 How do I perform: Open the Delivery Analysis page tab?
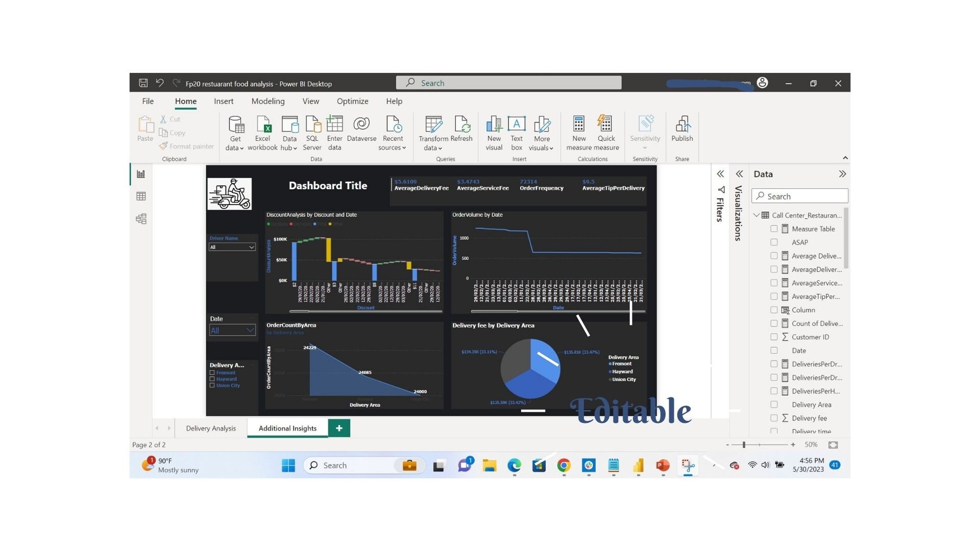[211, 428]
